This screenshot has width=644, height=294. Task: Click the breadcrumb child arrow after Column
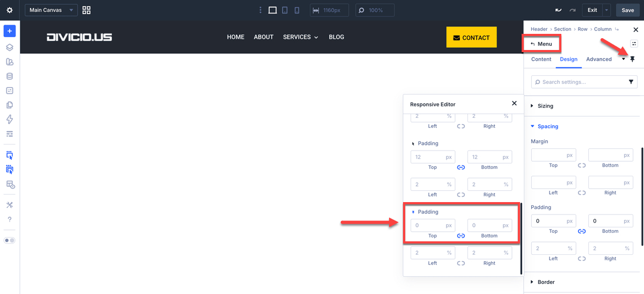tap(617, 29)
